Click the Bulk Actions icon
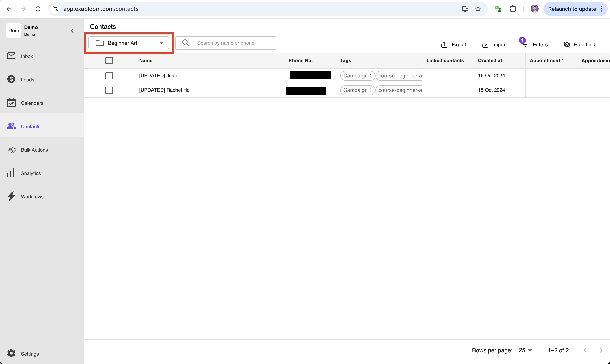Screen dimensions: 610x364 pyautogui.click(x=11, y=149)
